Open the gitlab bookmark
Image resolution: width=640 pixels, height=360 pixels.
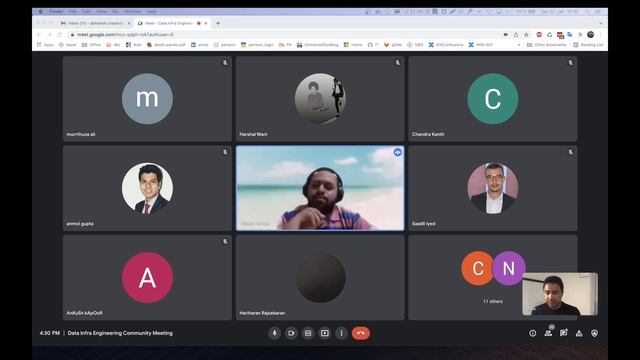[x=393, y=45]
